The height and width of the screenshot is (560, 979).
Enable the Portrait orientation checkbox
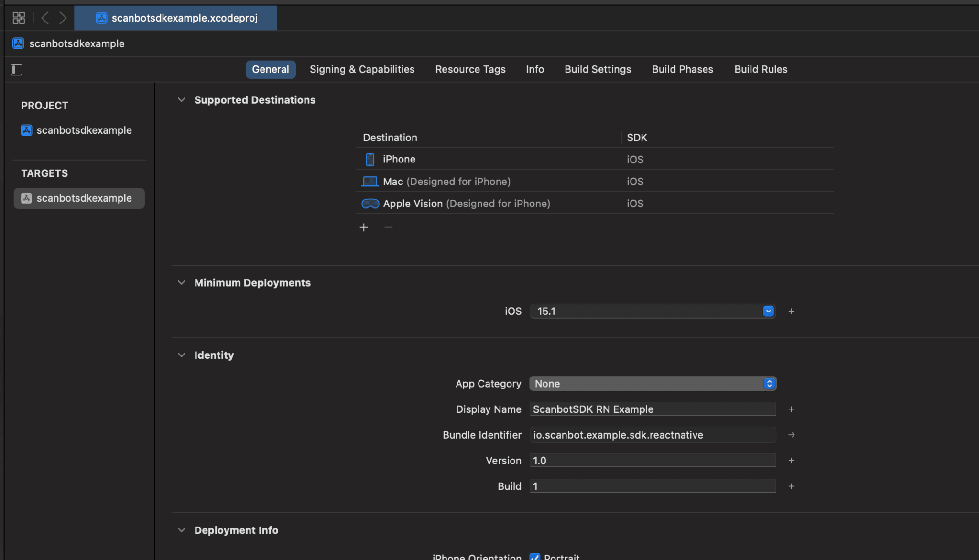coord(534,557)
